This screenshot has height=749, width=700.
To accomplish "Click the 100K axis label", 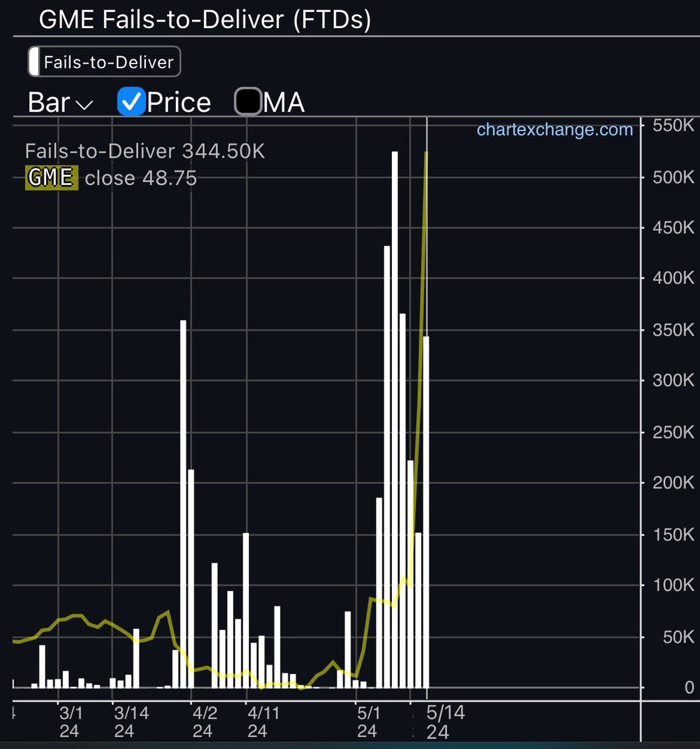I will pos(673,585).
